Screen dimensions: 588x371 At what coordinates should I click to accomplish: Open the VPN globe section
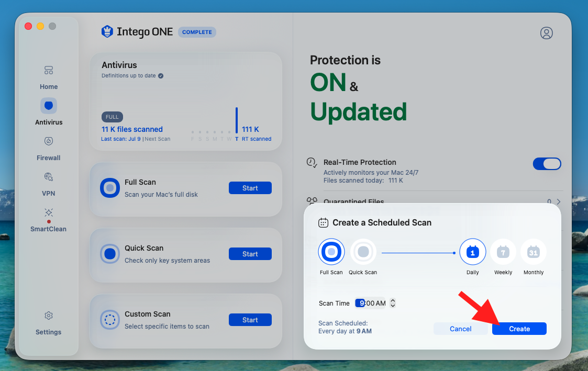(x=48, y=184)
